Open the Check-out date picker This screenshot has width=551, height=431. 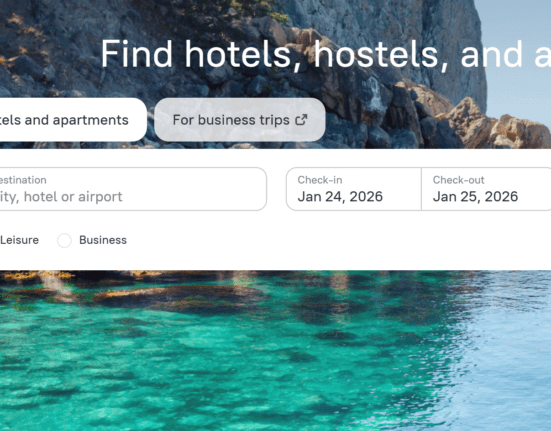pyautogui.click(x=486, y=189)
